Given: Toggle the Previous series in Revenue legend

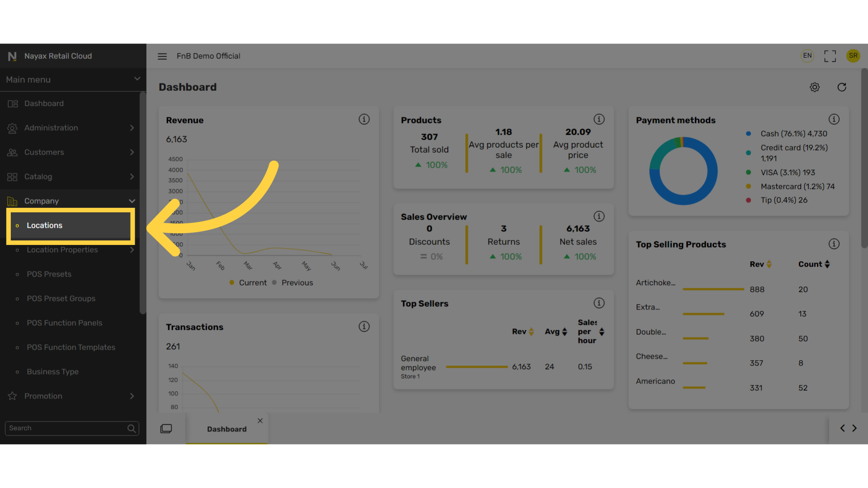Looking at the screenshot, I should [292, 282].
